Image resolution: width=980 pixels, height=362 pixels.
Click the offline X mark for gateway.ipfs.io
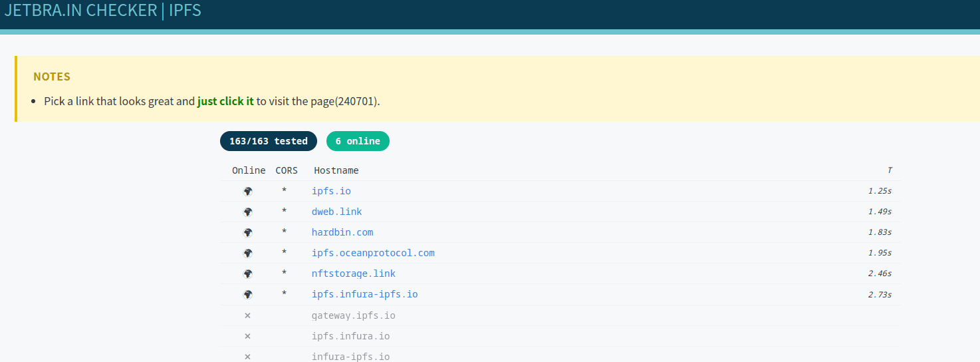pyautogui.click(x=248, y=315)
